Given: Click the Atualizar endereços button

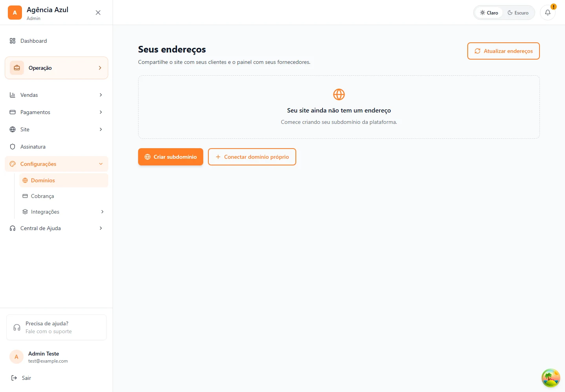Looking at the screenshot, I should (x=503, y=51).
